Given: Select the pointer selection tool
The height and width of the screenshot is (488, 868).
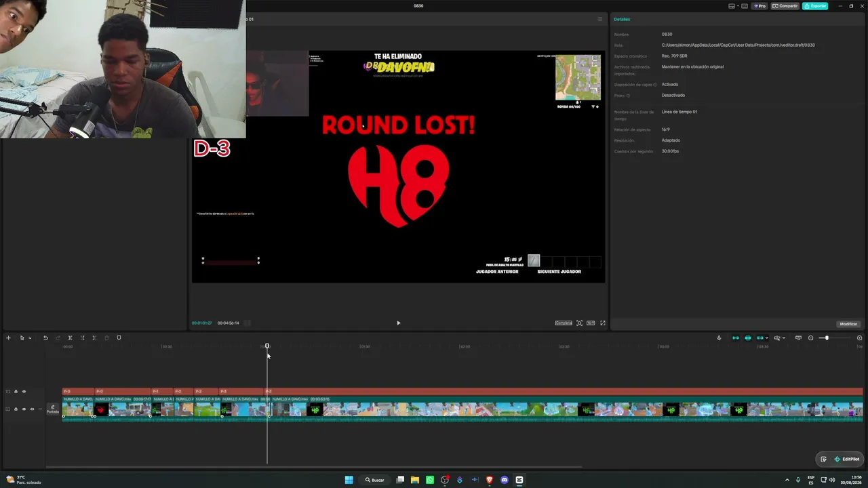Looking at the screenshot, I should coord(21,338).
